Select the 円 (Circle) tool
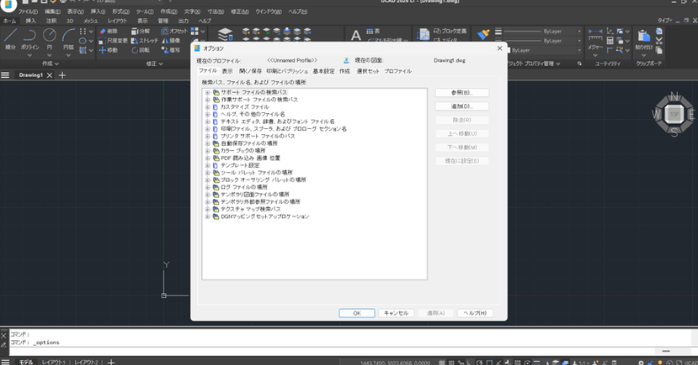 point(49,38)
